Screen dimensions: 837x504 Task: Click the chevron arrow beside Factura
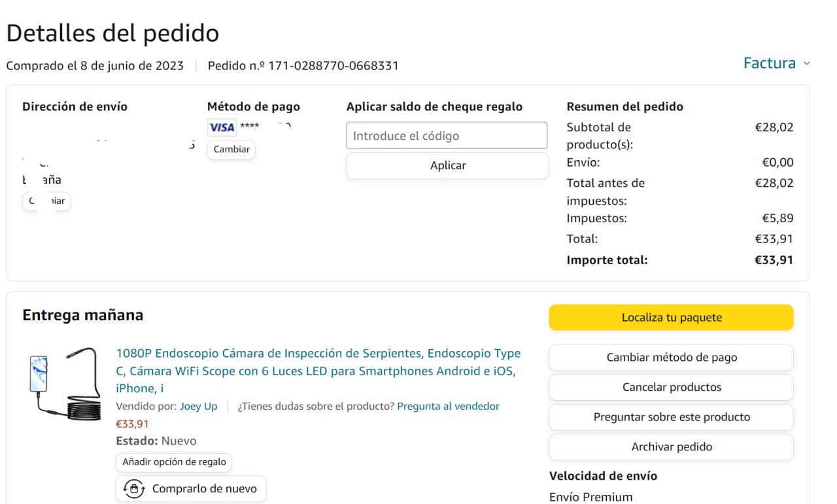[x=806, y=63]
